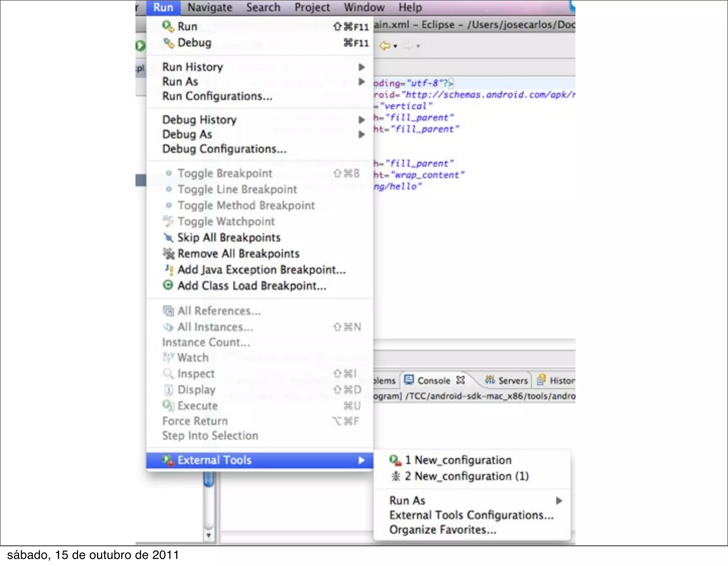Click the Debug bug icon

click(x=168, y=43)
